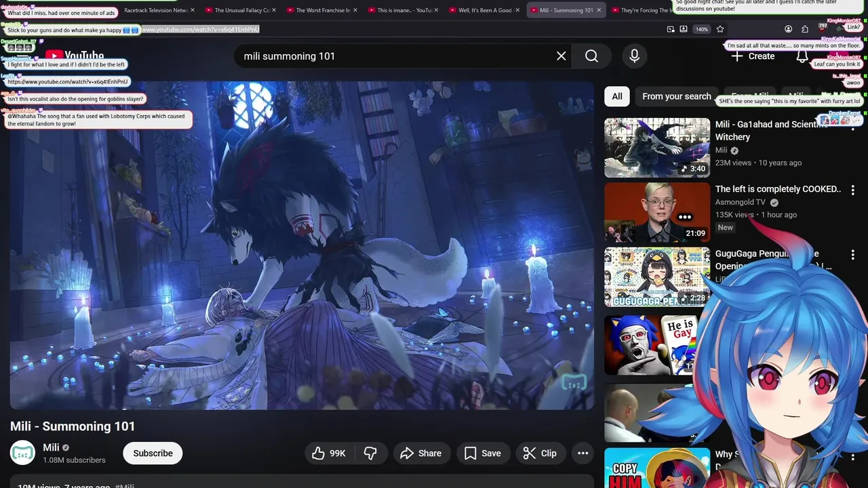Open 'The left is completely COOKED' thumbnail
Viewport: 868px width, 488px height.
coord(657,212)
